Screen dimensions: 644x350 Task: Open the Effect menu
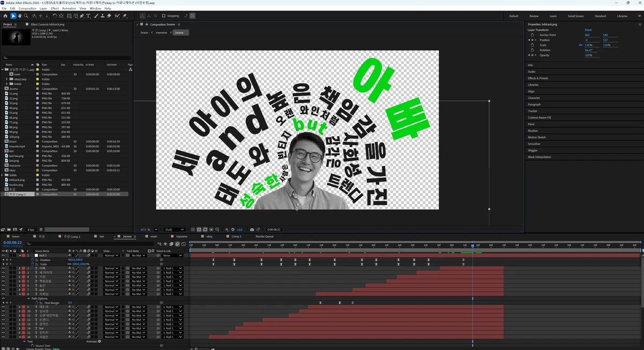[x=55, y=9]
